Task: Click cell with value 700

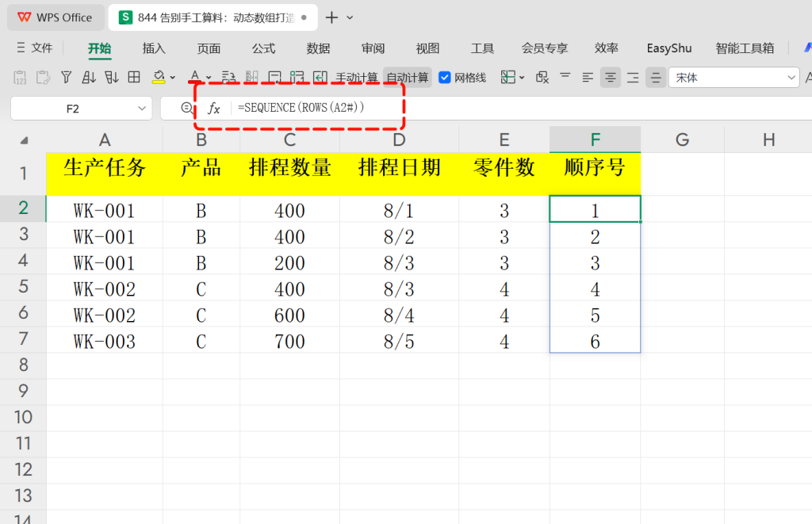Action: click(289, 340)
